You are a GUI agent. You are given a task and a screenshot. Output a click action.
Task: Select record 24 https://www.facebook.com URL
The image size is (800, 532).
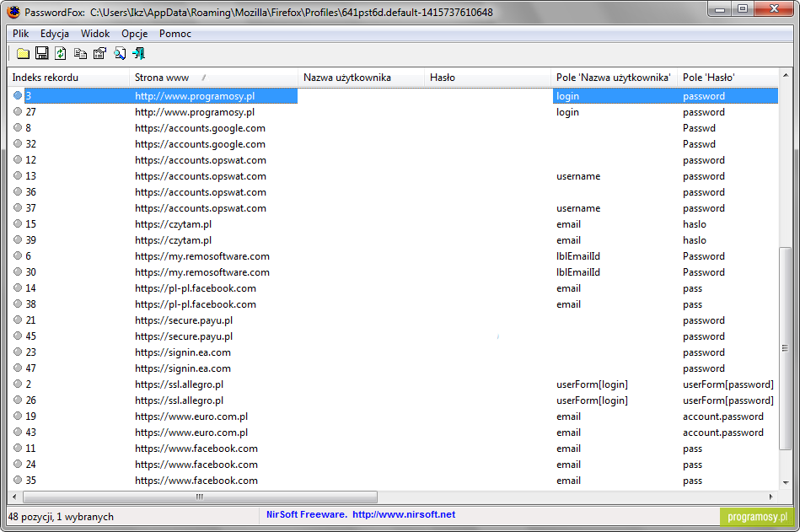coord(196,465)
